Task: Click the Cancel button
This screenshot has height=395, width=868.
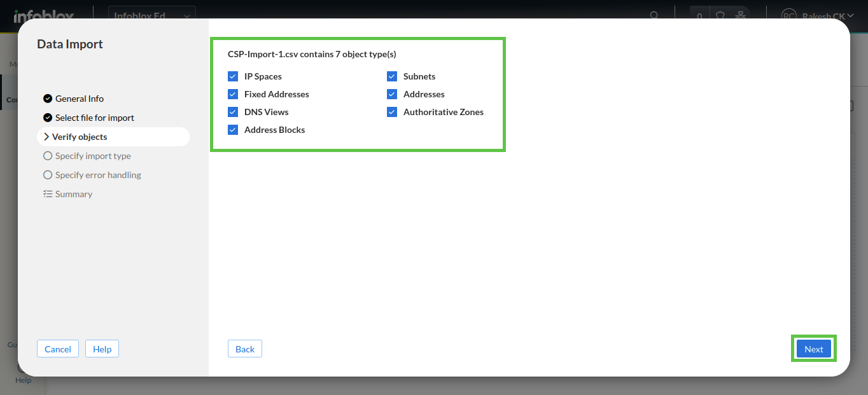Action: (58, 349)
